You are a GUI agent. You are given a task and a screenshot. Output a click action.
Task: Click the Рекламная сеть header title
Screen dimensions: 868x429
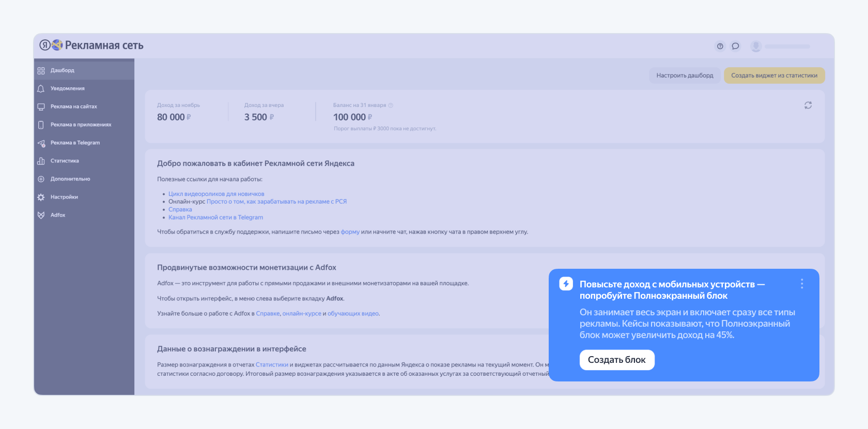pos(104,45)
